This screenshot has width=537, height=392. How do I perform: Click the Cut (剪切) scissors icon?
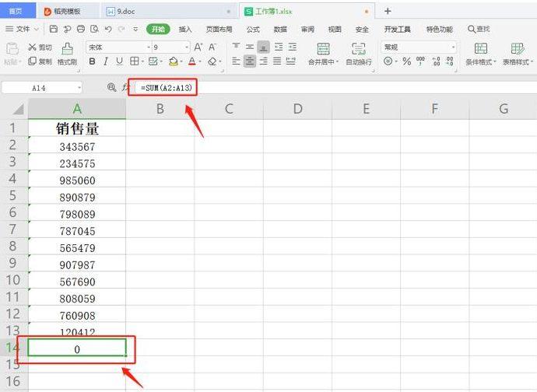(x=32, y=47)
